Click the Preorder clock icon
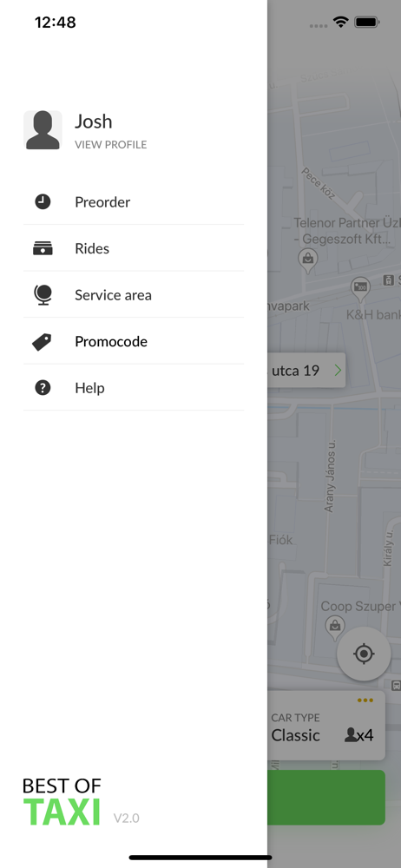The image size is (401, 868). point(43,201)
